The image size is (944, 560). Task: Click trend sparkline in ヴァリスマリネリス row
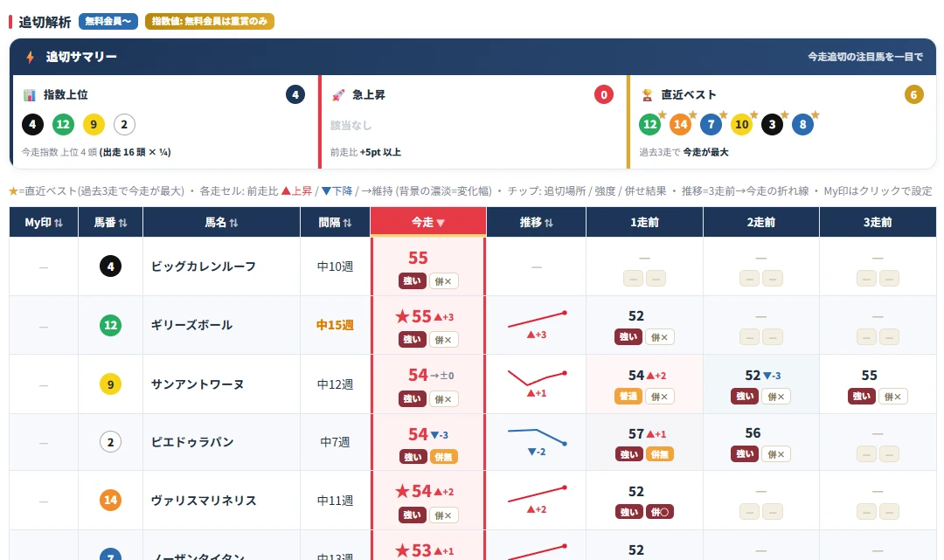(537, 494)
